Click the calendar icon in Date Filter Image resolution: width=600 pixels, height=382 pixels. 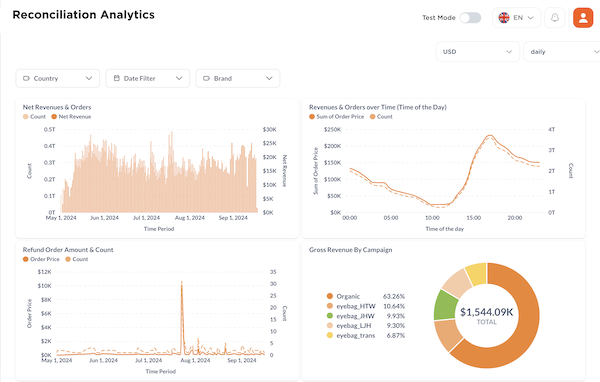click(x=117, y=78)
